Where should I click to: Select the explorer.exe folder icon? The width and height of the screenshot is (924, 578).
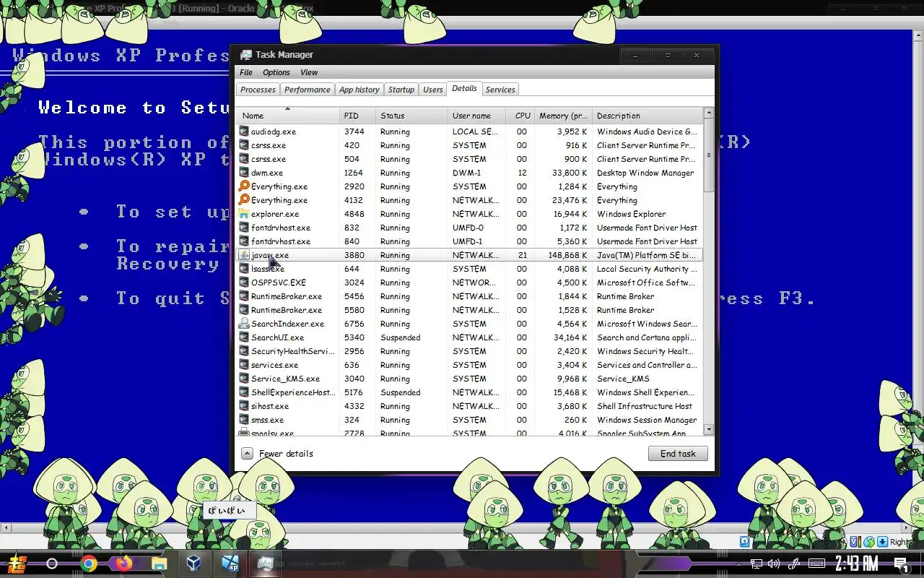pos(244,214)
